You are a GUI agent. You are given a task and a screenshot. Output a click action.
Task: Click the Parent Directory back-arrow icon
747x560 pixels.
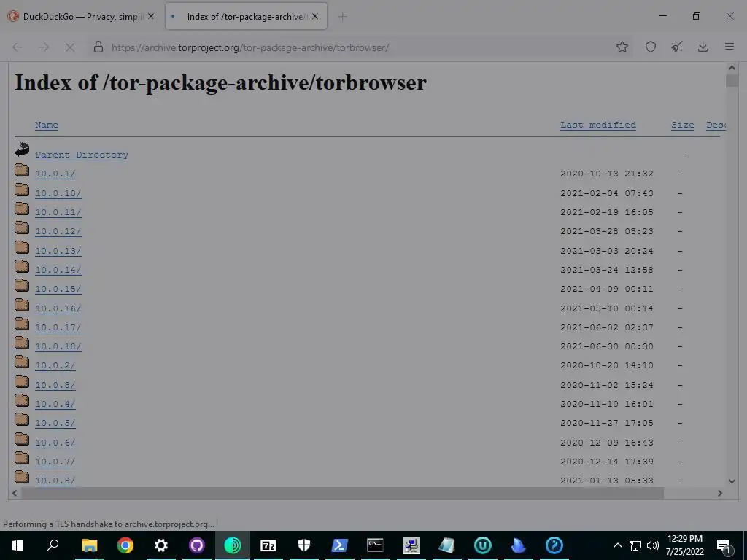[22, 149]
